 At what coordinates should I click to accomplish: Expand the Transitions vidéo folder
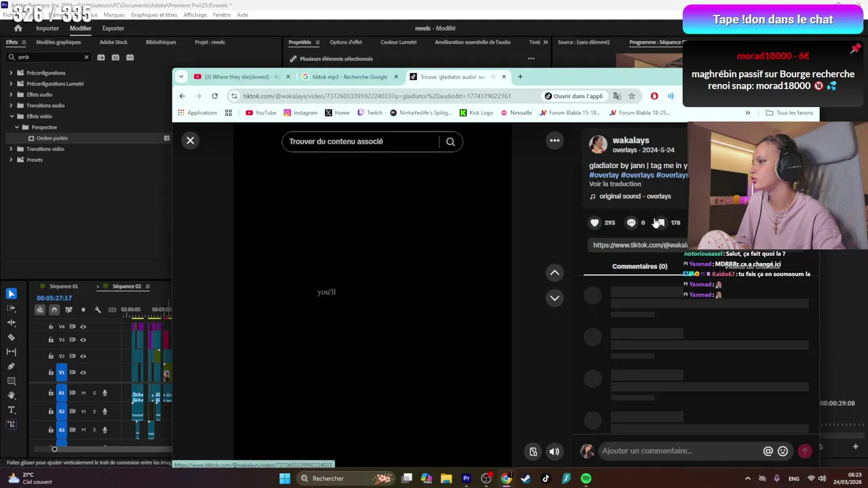(11, 148)
